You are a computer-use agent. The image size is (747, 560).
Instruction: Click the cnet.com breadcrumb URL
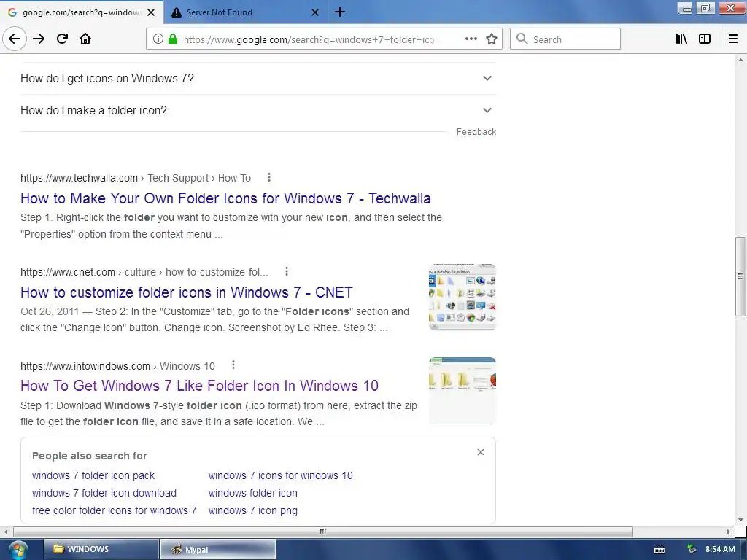click(144, 272)
